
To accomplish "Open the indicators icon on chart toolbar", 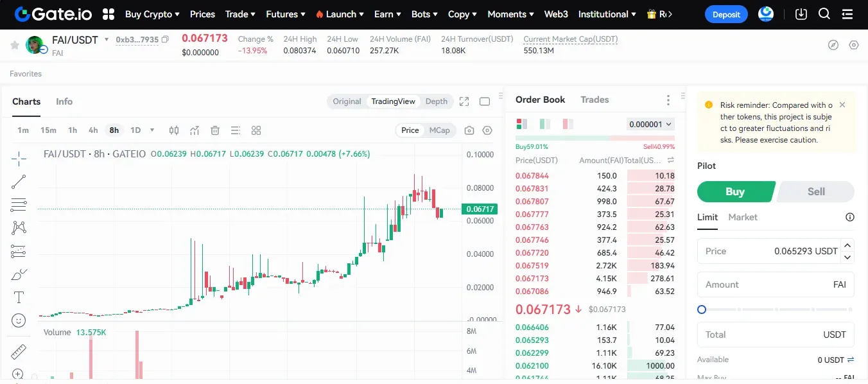I will (195, 130).
